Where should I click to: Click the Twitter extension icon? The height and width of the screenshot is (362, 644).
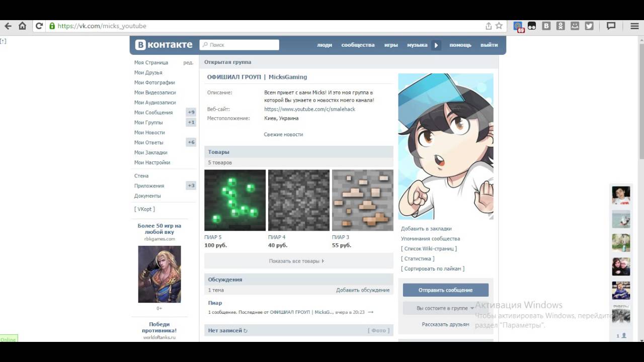[589, 26]
